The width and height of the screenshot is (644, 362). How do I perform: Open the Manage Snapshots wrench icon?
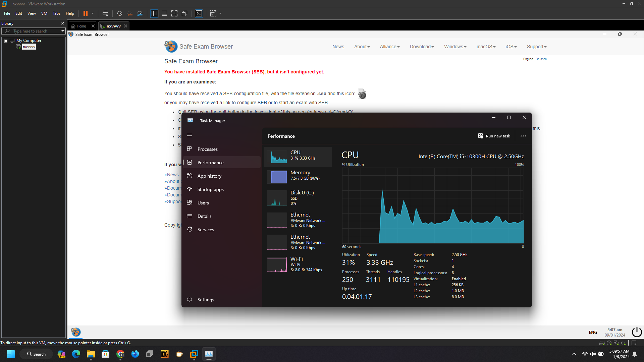(140, 13)
